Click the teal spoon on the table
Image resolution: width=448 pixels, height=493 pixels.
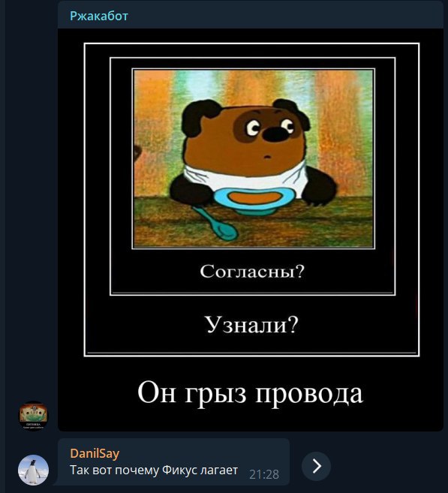click(217, 224)
